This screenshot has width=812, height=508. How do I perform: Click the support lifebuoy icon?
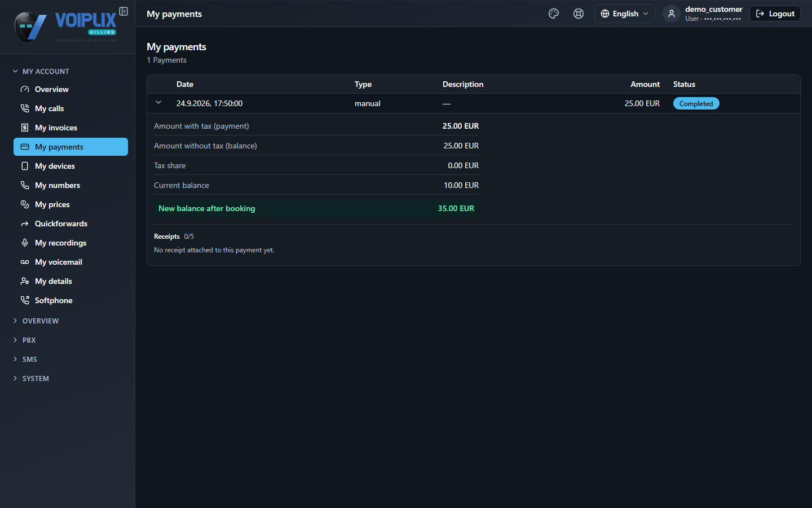click(579, 14)
